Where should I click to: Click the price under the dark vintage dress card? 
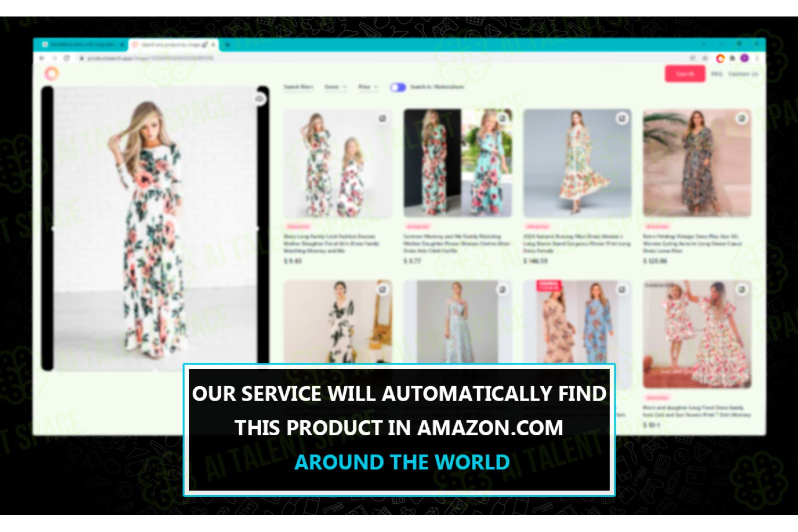point(655,261)
